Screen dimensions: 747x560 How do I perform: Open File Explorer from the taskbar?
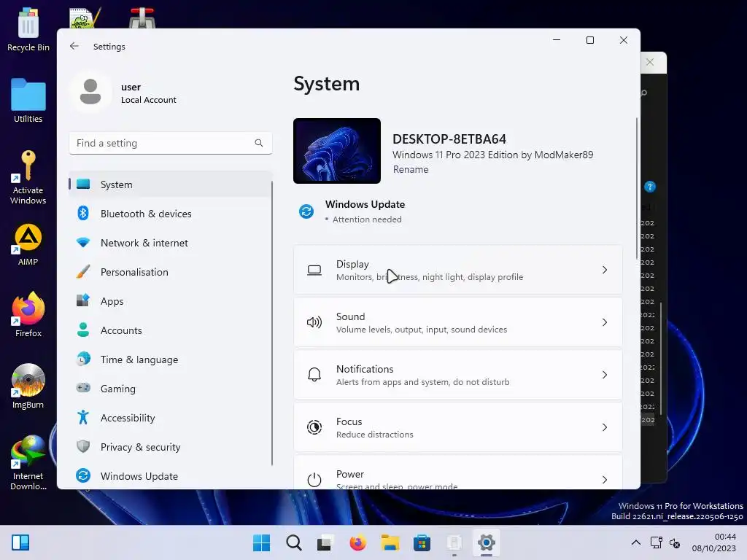click(390, 542)
